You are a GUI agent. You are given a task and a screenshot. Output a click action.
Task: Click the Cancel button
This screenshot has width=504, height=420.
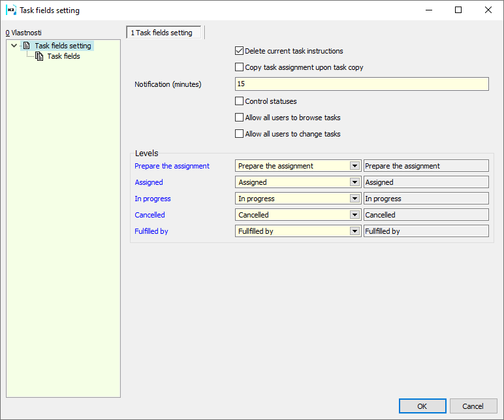click(473, 406)
